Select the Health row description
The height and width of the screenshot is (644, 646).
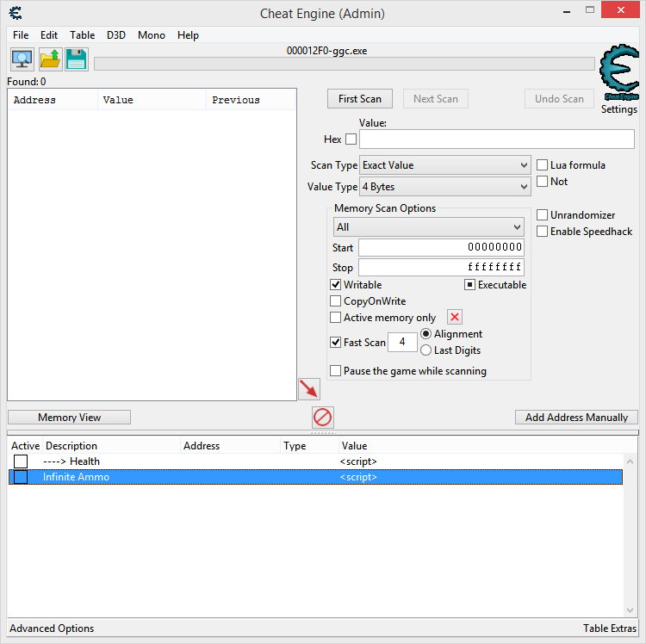[71, 461]
